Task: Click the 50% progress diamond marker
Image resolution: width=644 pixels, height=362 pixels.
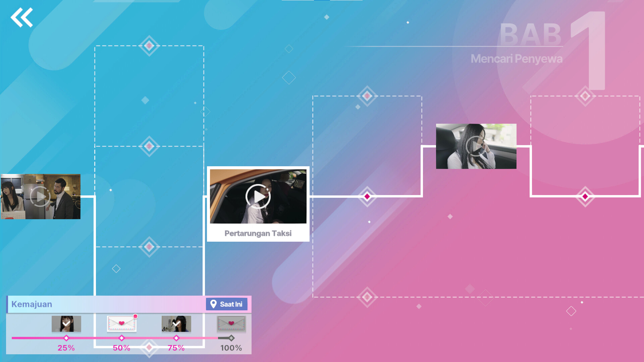Action: coord(121,338)
